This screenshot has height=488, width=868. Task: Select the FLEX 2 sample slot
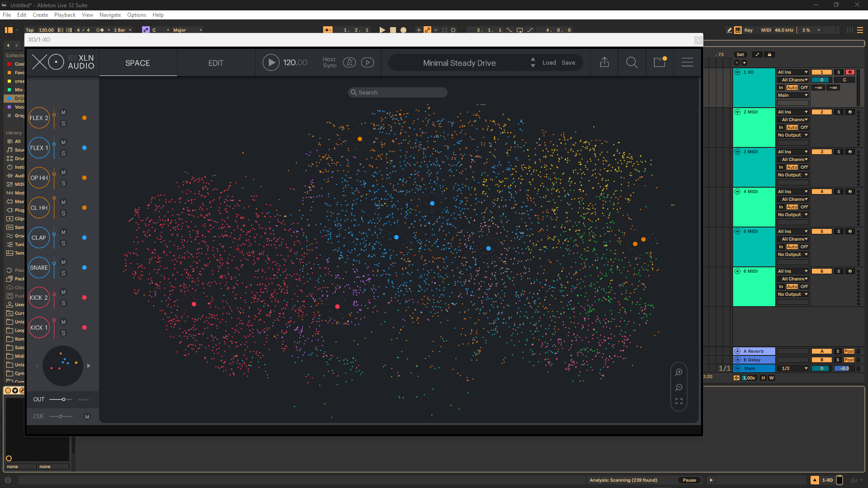coord(39,118)
